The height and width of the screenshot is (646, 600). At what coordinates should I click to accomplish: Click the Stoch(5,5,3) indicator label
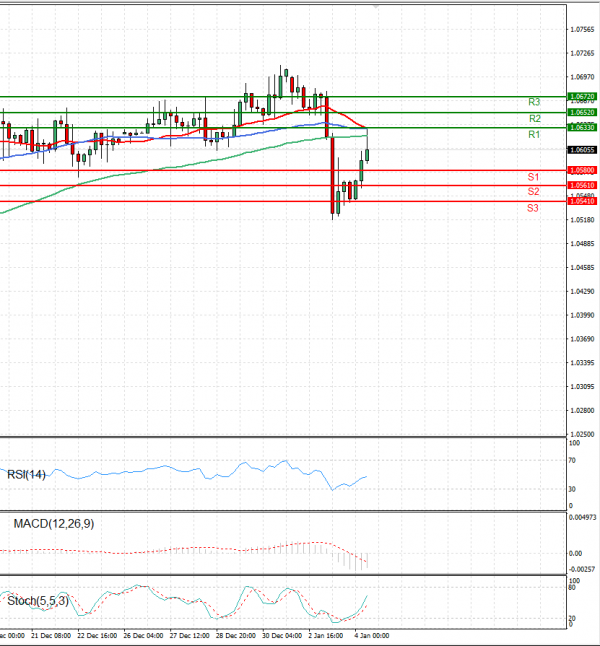pyautogui.click(x=38, y=601)
